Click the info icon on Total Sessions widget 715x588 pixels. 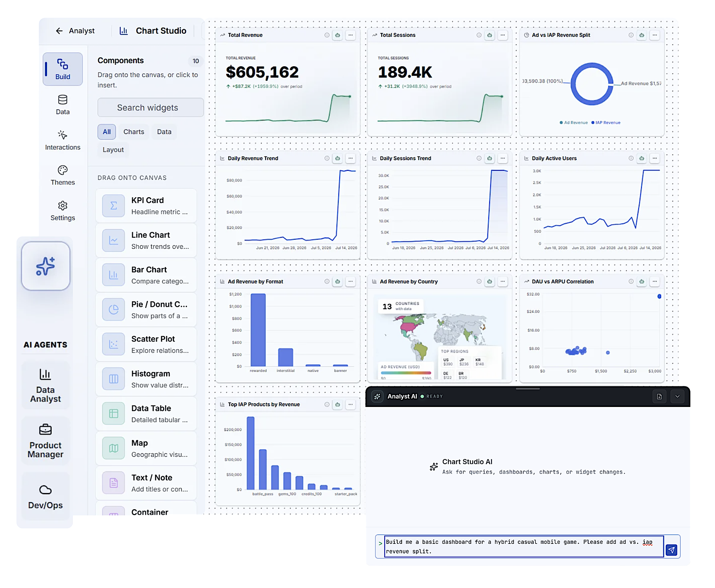(x=479, y=35)
